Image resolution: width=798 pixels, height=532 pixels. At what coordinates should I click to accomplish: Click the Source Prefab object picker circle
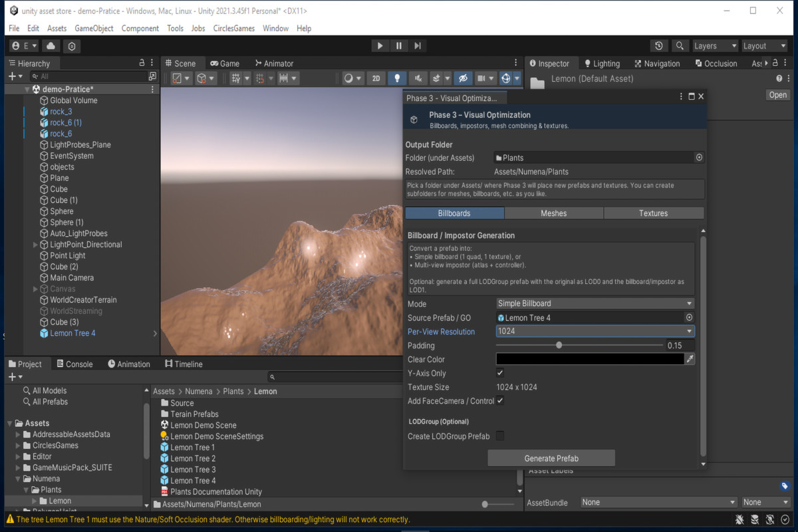click(690, 317)
